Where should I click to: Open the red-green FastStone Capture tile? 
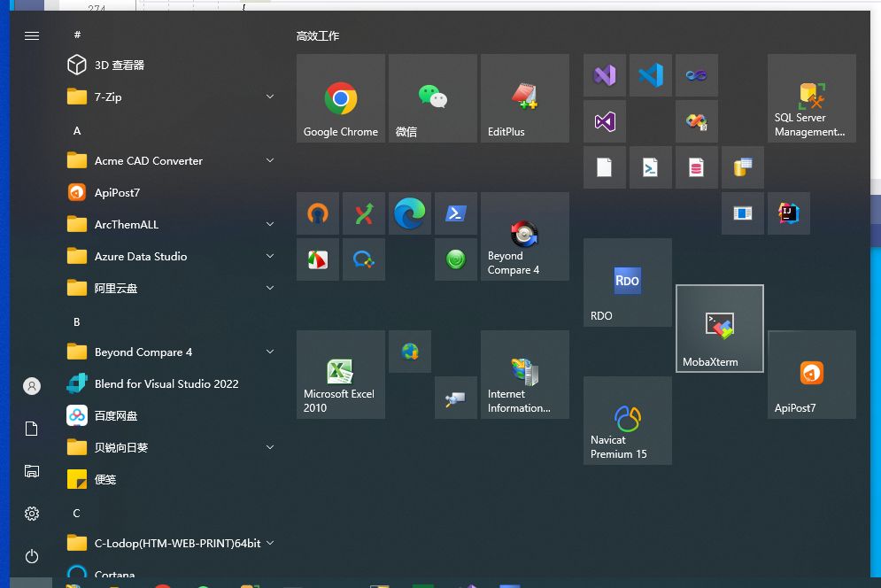[x=318, y=259]
